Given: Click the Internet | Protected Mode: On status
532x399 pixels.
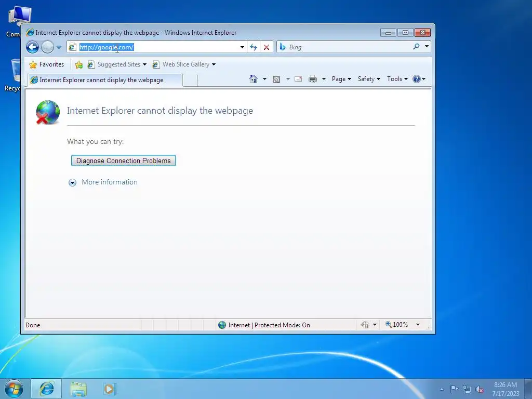Looking at the screenshot, I should [x=269, y=325].
